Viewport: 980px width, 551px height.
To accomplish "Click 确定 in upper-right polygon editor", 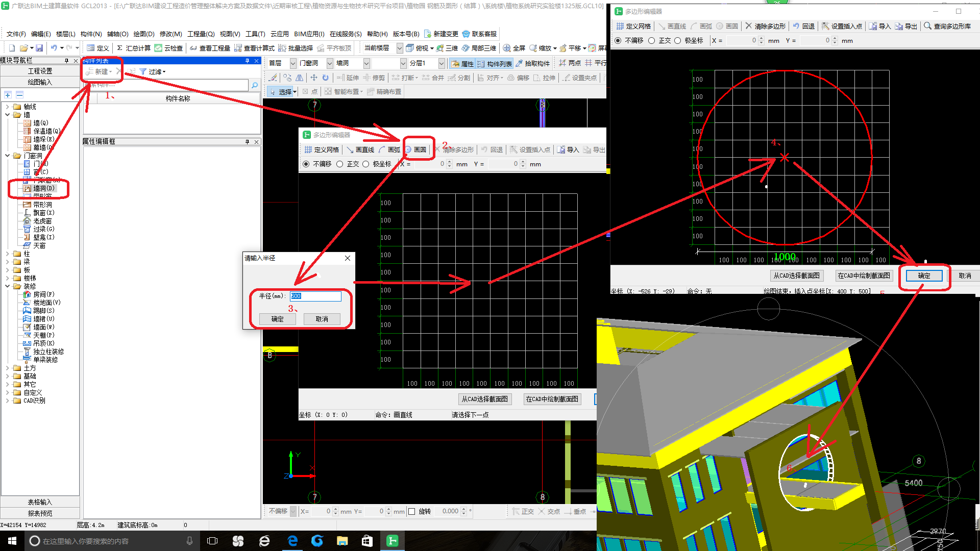I will (x=924, y=275).
